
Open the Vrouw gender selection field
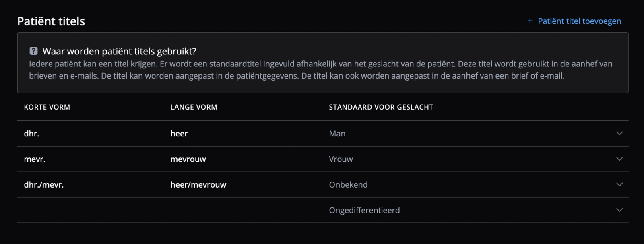(341, 159)
